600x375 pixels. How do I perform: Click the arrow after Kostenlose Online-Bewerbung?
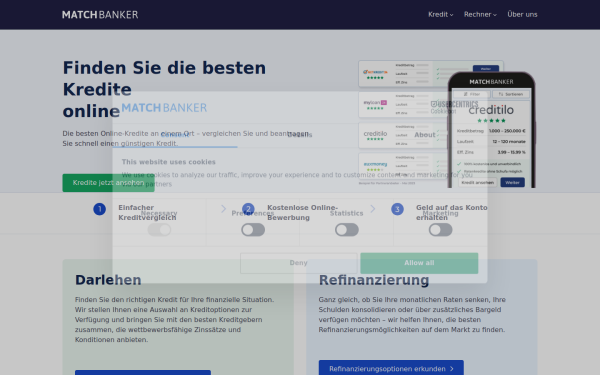pos(373,209)
